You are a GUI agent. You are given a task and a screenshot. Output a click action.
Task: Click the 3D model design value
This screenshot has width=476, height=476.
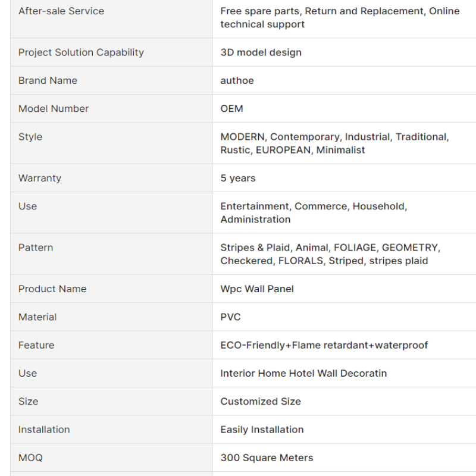[261, 52]
